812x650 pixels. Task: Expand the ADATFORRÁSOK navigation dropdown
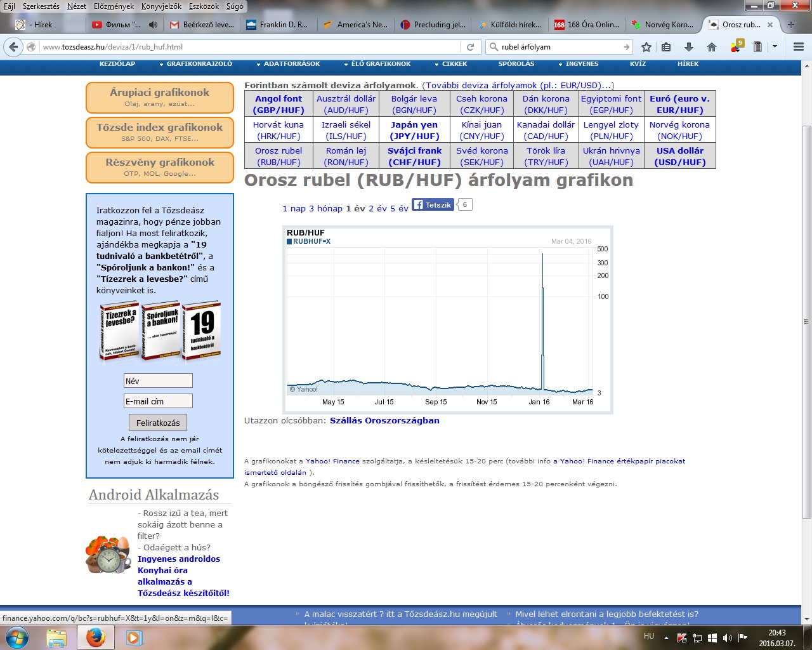(x=288, y=64)
